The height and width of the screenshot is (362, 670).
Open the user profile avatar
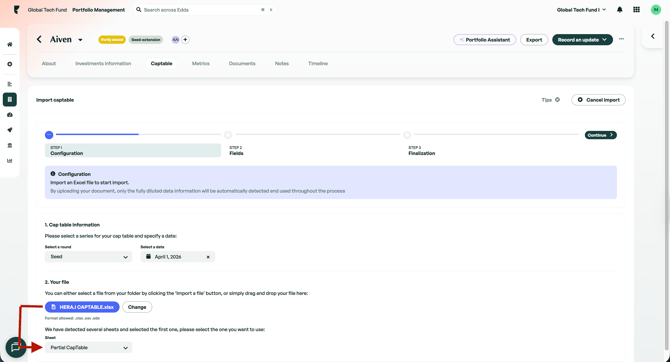point(655,9)
